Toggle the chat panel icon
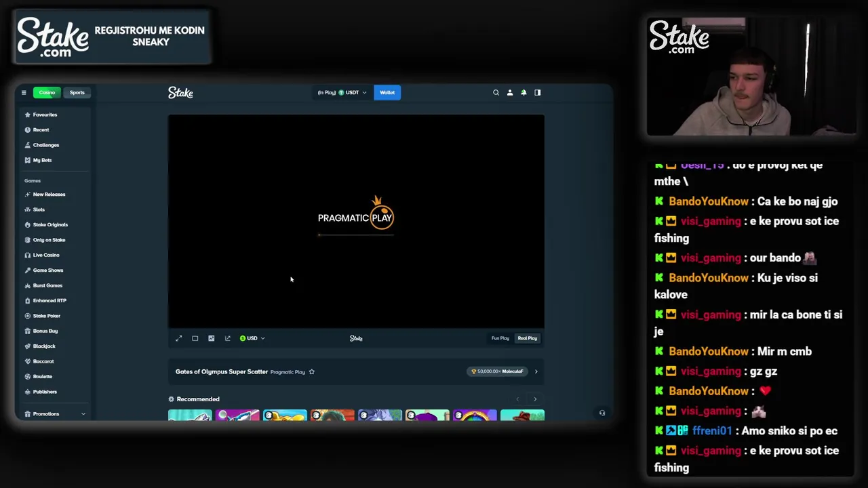This screenshot has height=488, width=868. [x=538, y=93]
